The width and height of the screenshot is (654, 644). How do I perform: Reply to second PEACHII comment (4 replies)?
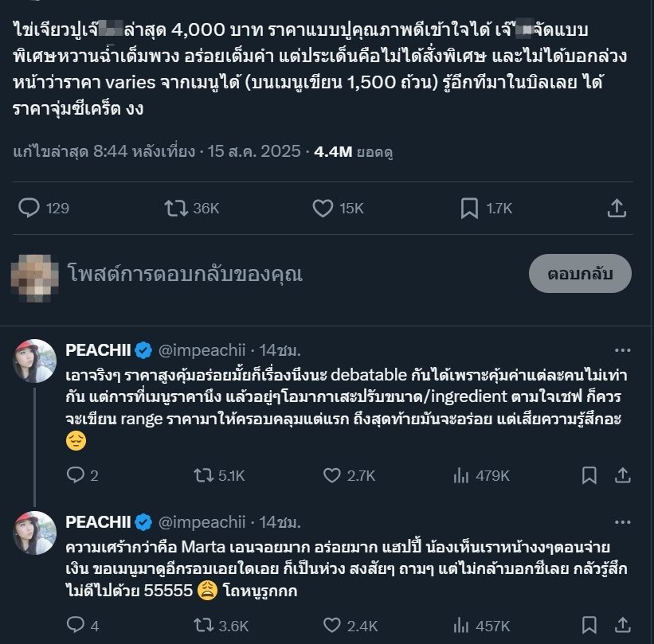pos(75,626)
